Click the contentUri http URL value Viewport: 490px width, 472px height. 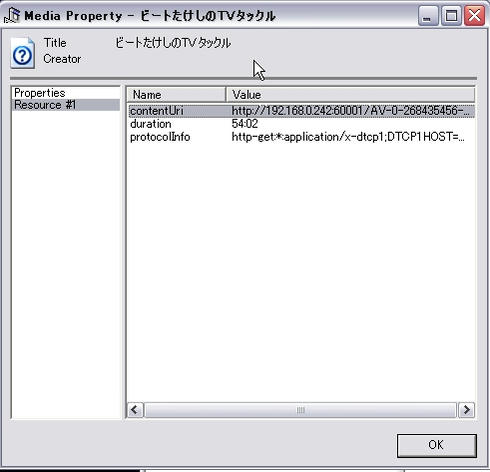pyautogui.click(x=350, y=111)
